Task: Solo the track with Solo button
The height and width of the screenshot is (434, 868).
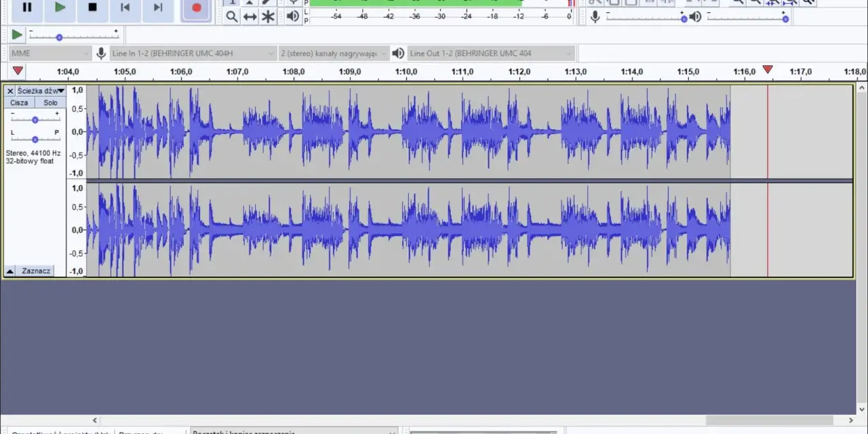Action: coord(50,102)
